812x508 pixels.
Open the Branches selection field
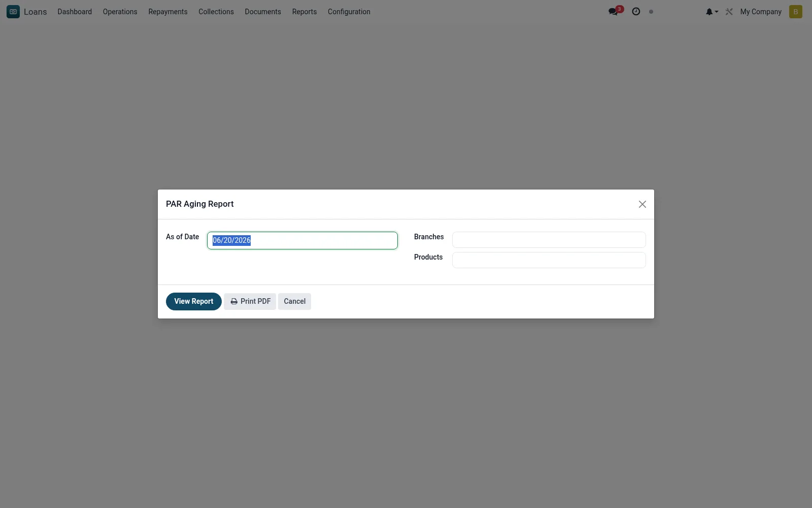(549, 240)
